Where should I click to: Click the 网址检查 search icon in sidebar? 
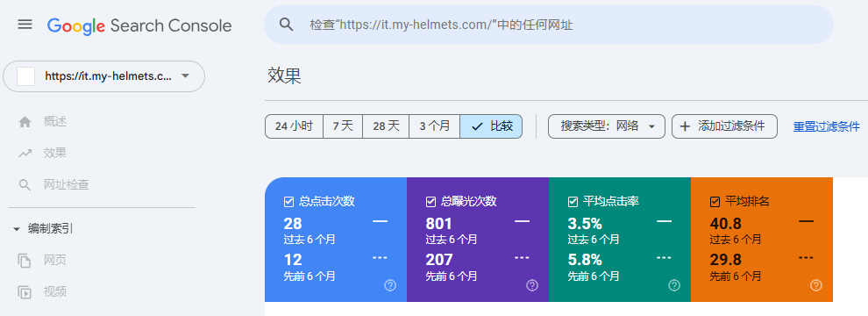pyautogui.click(x=25, y=185)
